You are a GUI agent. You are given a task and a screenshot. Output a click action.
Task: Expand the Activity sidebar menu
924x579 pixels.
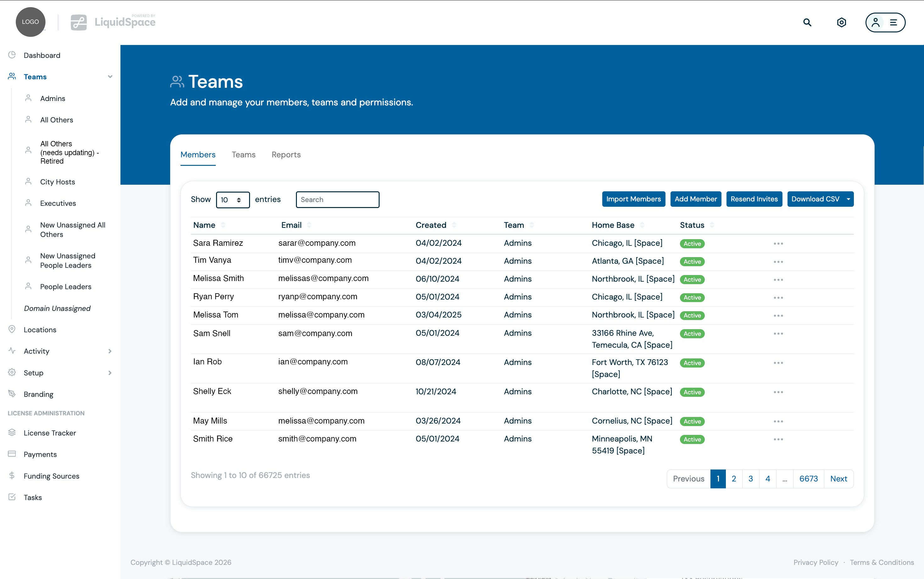(110, 351)
